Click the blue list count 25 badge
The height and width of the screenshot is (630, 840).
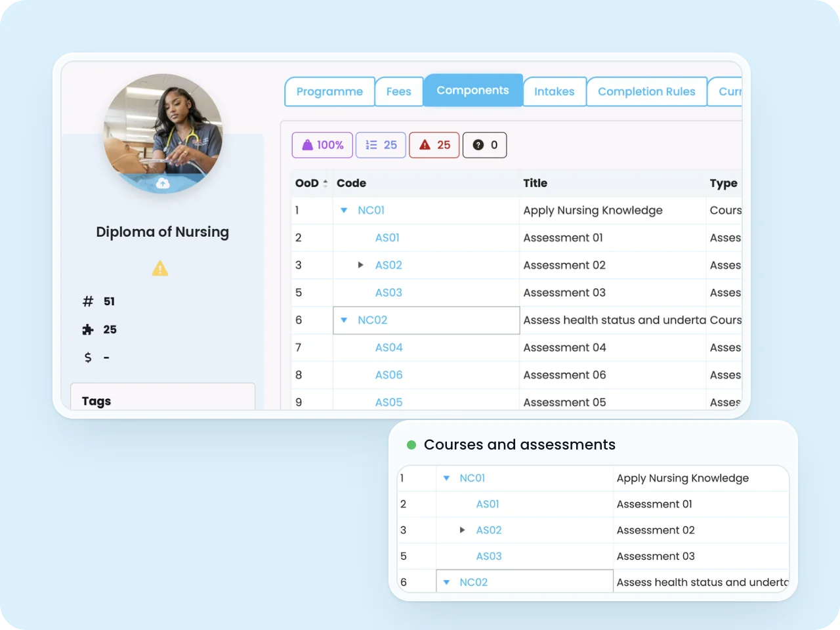click(381, 145)
